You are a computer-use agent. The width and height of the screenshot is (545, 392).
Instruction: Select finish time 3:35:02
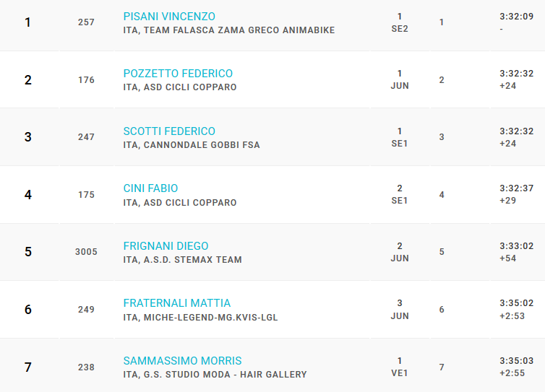(517, 303)
